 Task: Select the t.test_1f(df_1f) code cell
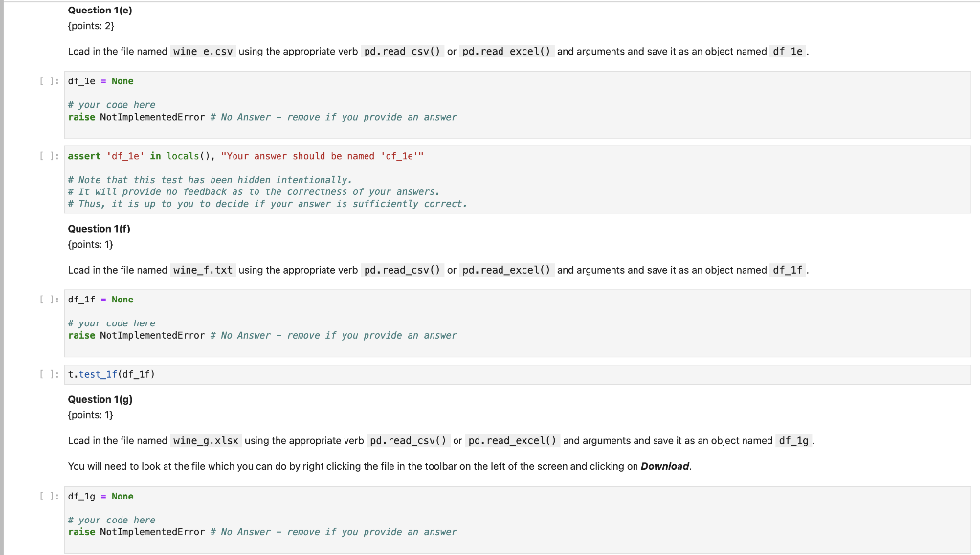pyautogui.click(x=518, y=374)
